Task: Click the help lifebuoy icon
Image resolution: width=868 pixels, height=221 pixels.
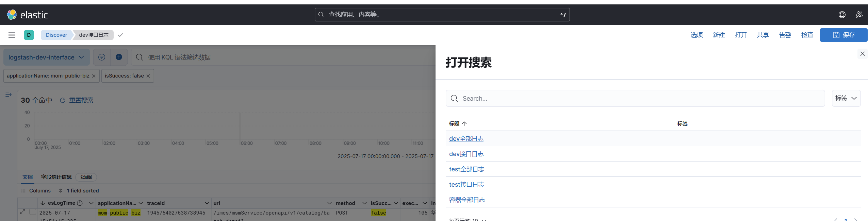Action: pos(842,15)
